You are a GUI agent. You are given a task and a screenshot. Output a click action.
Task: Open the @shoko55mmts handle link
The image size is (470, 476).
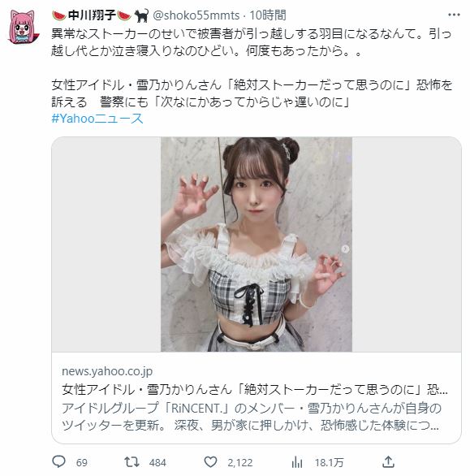pyautogui.click(x=196, y=15)
